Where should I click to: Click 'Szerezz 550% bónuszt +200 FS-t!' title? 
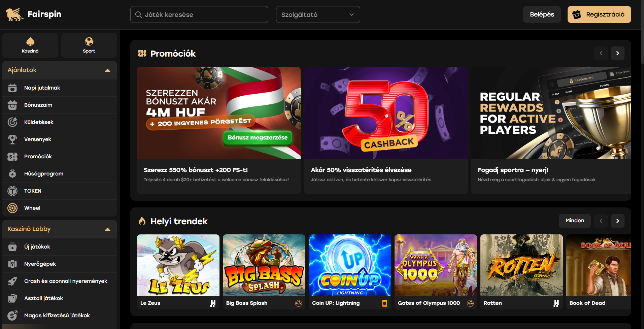(x=196, y=170)
